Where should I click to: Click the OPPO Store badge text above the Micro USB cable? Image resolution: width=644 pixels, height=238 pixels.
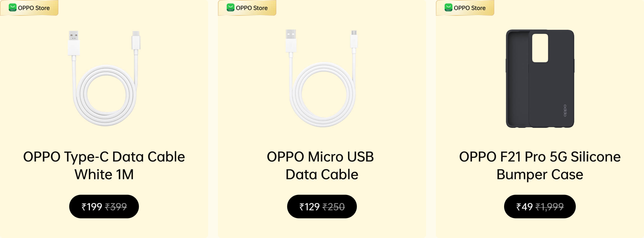pyautogui.click(x=252, y=8)
